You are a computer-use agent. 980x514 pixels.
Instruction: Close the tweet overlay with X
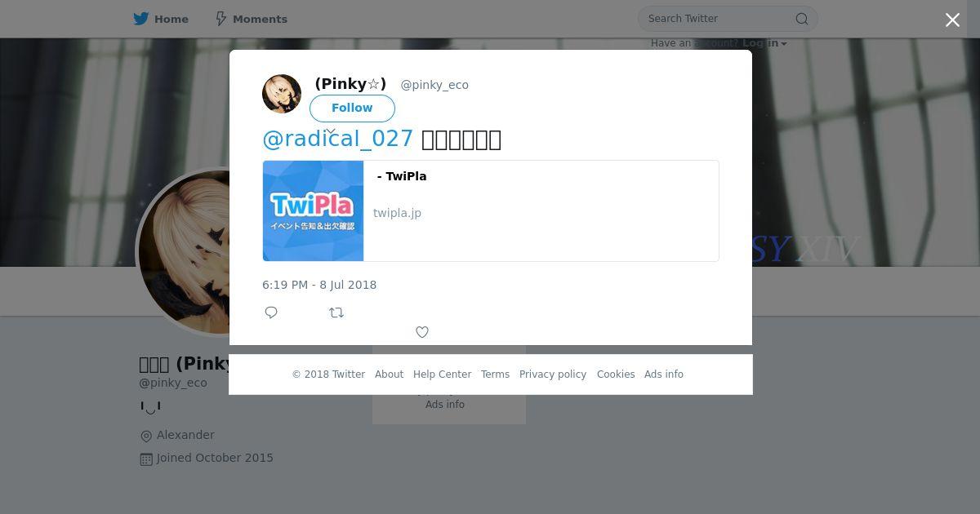(x=952, y=20)
